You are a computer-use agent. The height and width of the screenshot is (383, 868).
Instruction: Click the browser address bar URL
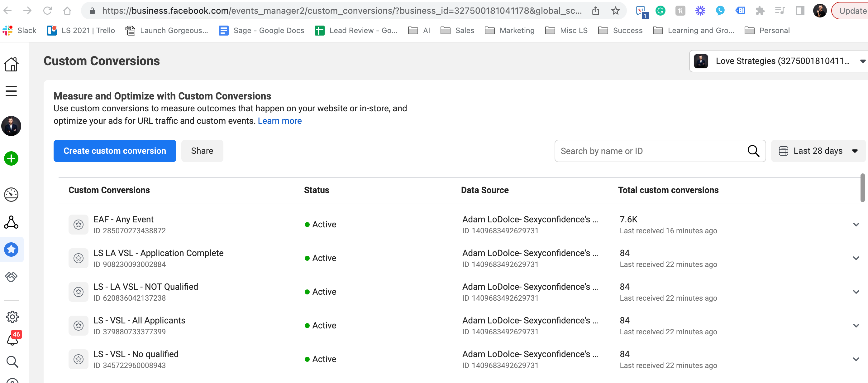(342, 11)
